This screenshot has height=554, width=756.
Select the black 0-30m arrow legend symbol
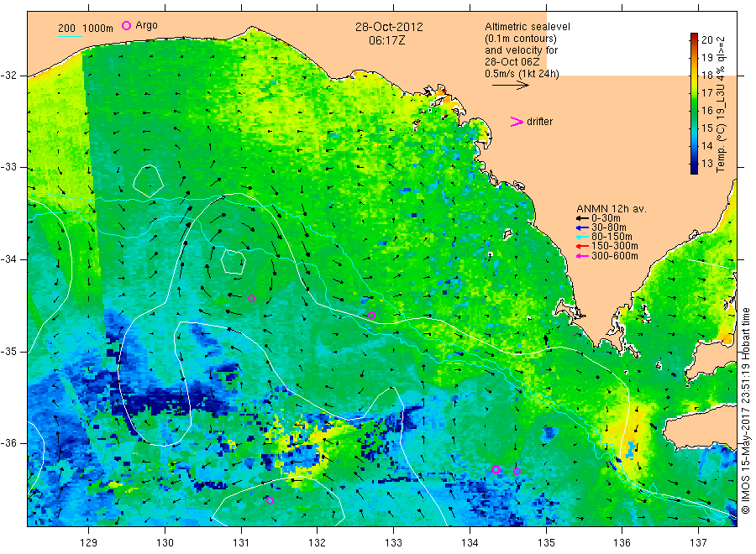click(582, 218)
